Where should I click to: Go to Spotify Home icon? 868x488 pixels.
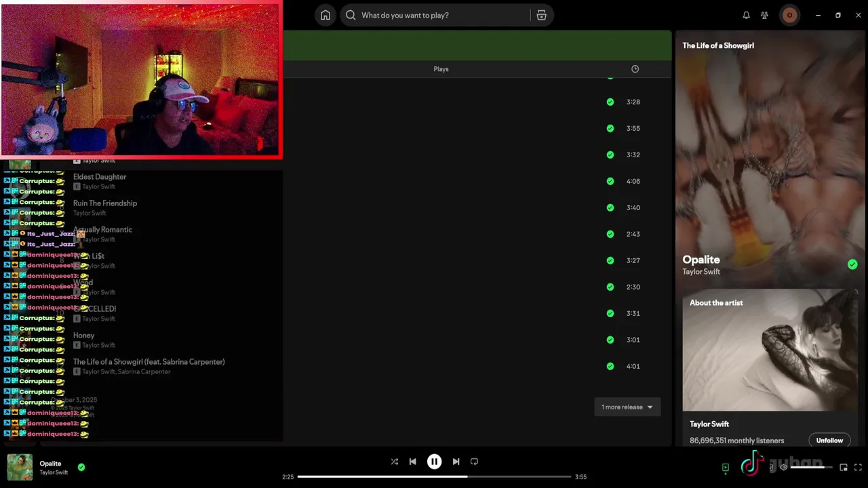click(325, 15)
